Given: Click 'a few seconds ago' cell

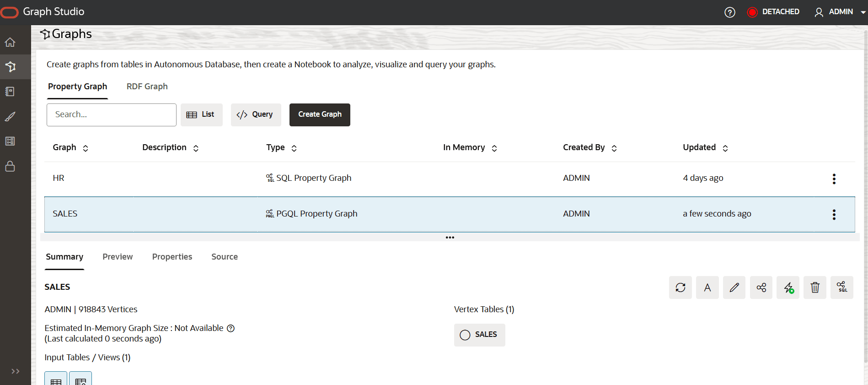Looking at the screenshot, I should coord(717,214).
